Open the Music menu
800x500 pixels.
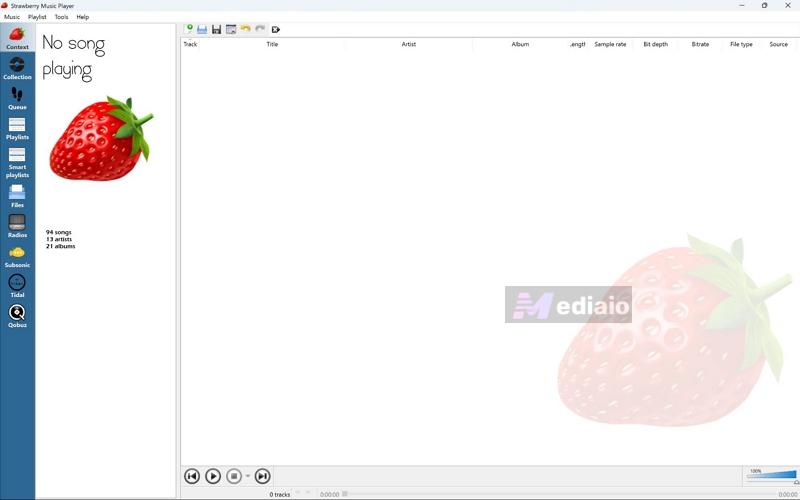coord(12,17)
